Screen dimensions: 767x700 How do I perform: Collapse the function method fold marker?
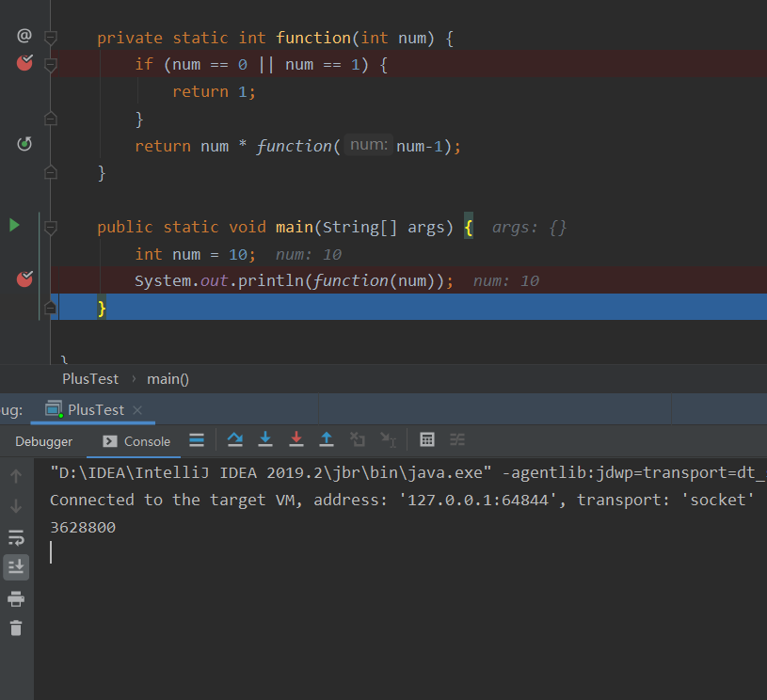51,38
